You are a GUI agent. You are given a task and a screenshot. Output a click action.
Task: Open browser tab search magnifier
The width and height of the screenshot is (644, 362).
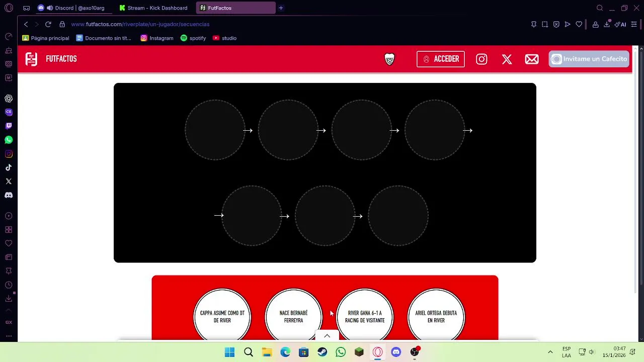[x=600, y=8]
